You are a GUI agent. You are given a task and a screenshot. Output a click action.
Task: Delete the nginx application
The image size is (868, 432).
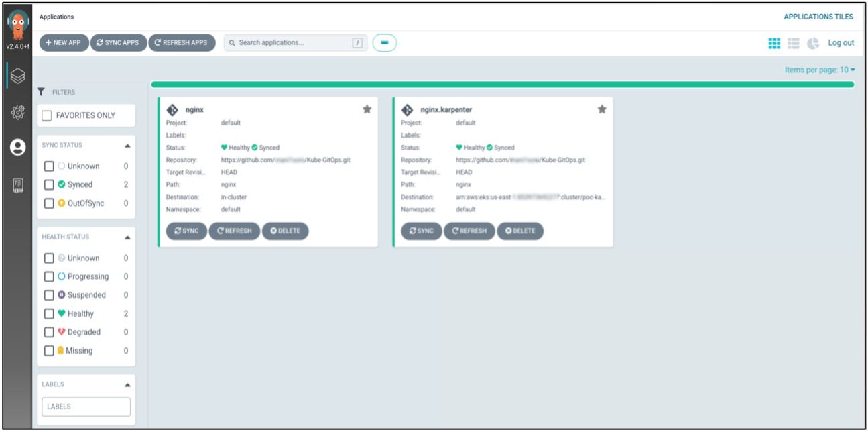pos(286,231)
